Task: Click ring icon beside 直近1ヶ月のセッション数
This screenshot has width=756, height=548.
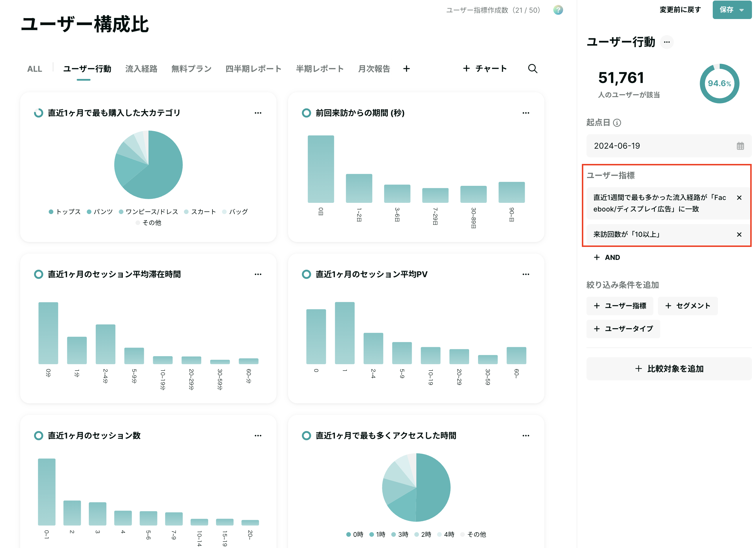Action: pyautogui.click(x=39, y=435)
